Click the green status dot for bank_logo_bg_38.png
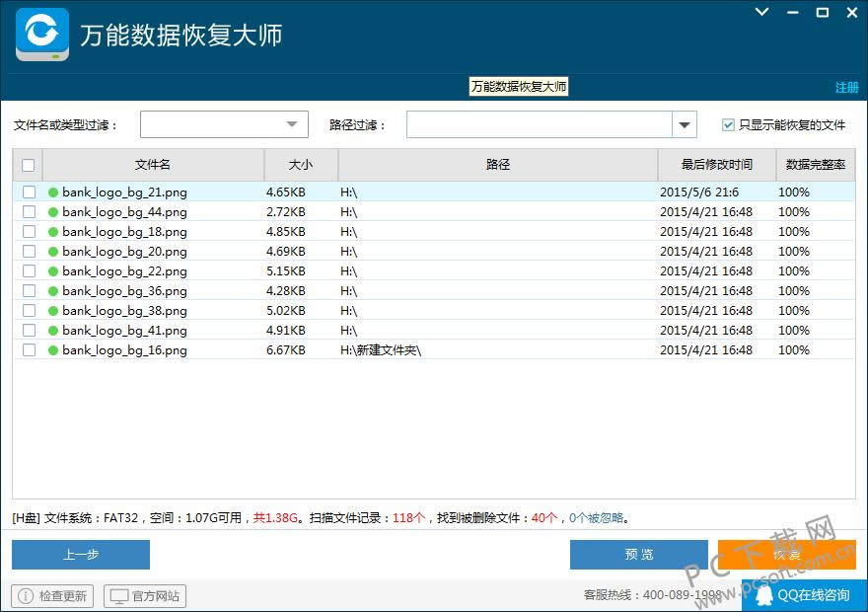868x612 pixels. (53, 311)
